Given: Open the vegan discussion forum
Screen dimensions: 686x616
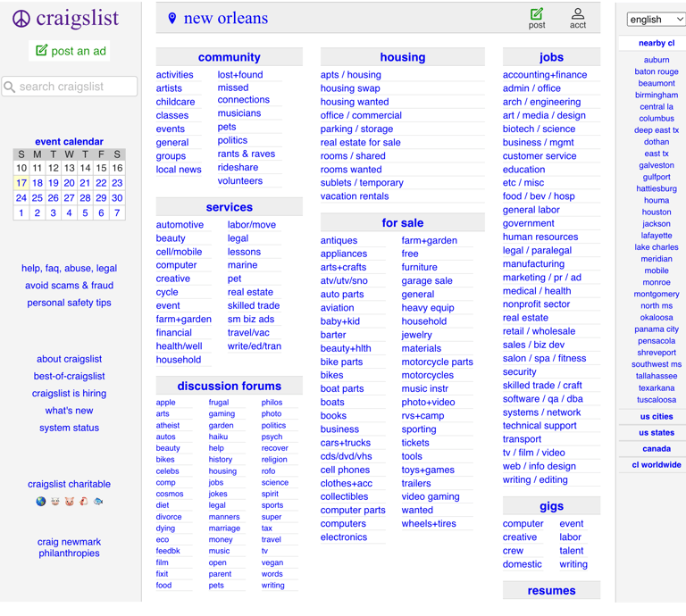Looking at the screenshot, I should 272,562.
